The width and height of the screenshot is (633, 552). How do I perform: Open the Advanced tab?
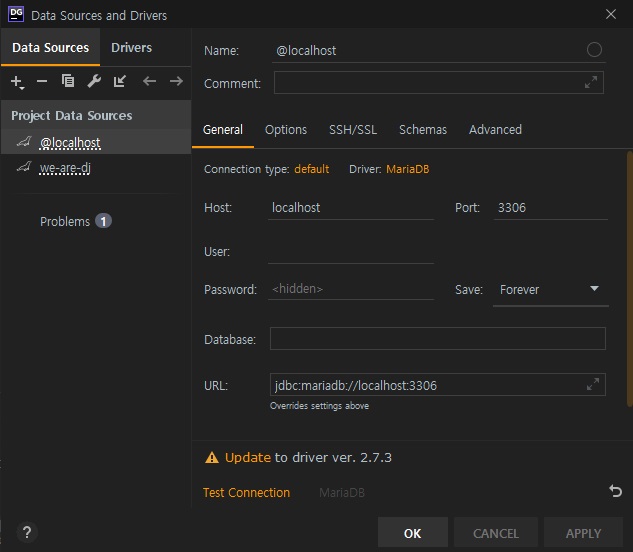tap(495, 130)
